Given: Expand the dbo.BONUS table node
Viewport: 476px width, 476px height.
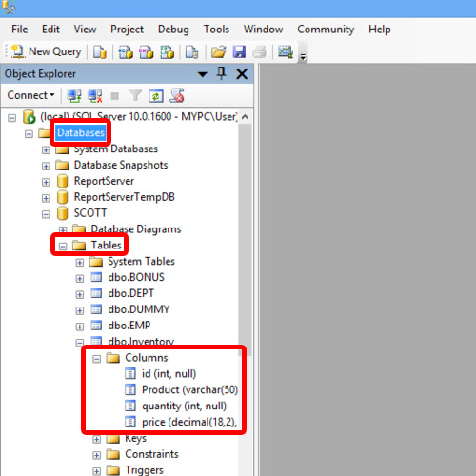Looking at the screenshot, I should point(80,278).
